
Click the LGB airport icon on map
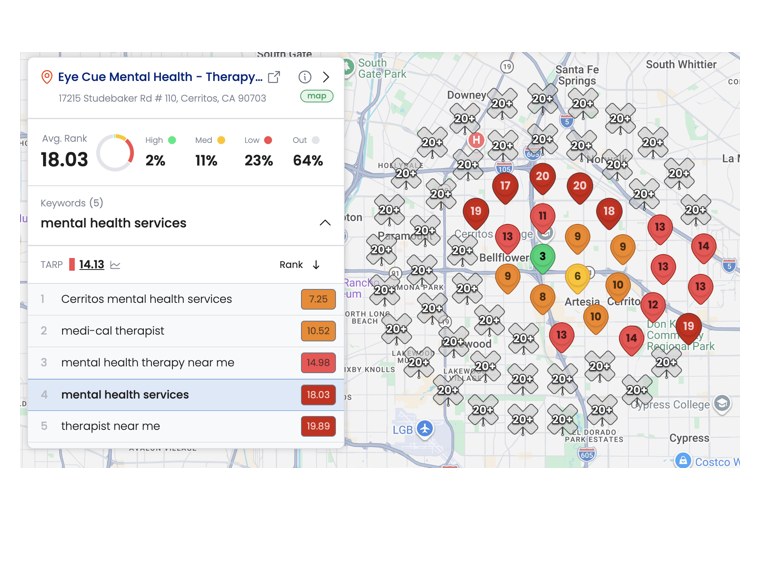click(x=425, y=429)
